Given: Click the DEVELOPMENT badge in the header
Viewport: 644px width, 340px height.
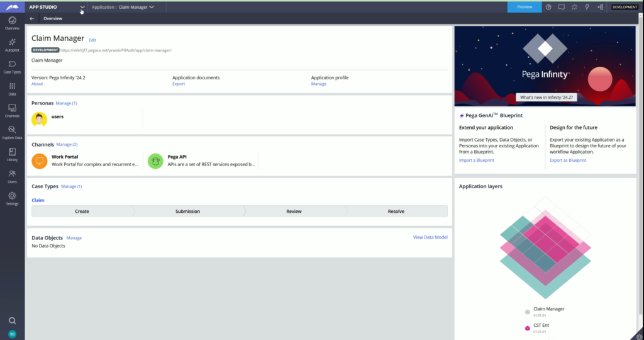Looking at the screenshot, I should pos(625,7).
